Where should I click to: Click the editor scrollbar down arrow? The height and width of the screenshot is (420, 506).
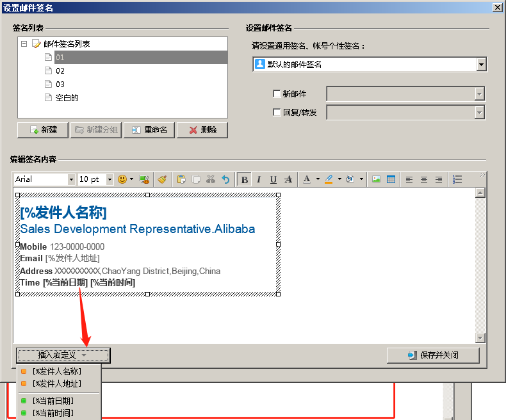(x=480, y=338)
